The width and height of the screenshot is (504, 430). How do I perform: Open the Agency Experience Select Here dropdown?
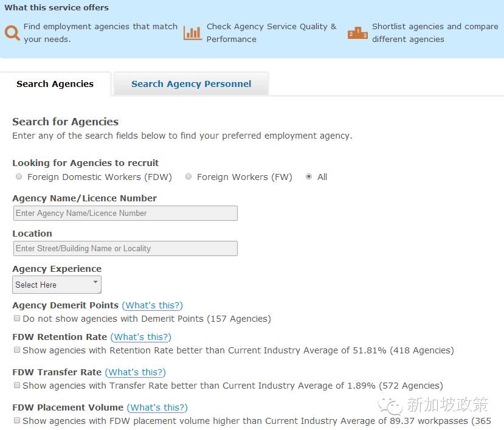(x=57, y=284)
